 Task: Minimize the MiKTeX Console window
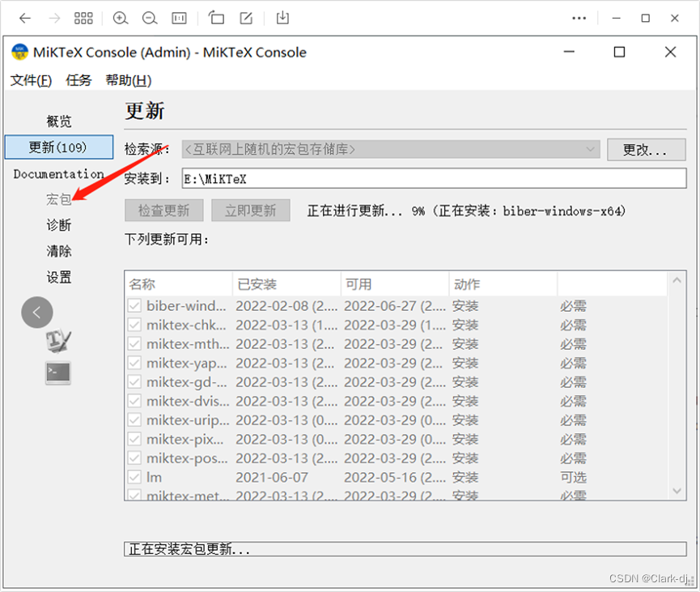pyautogui.click(x=569, y=52)
